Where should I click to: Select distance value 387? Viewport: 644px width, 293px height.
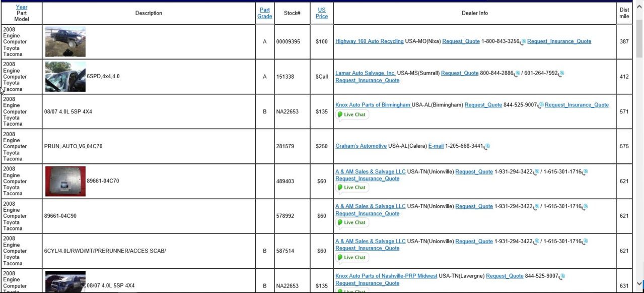coord(624,42)
